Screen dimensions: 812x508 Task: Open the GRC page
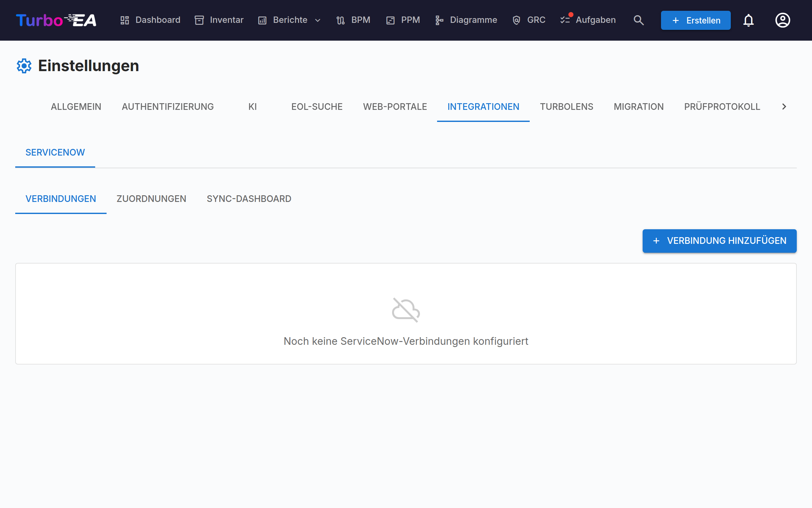(x=529, y=20)
